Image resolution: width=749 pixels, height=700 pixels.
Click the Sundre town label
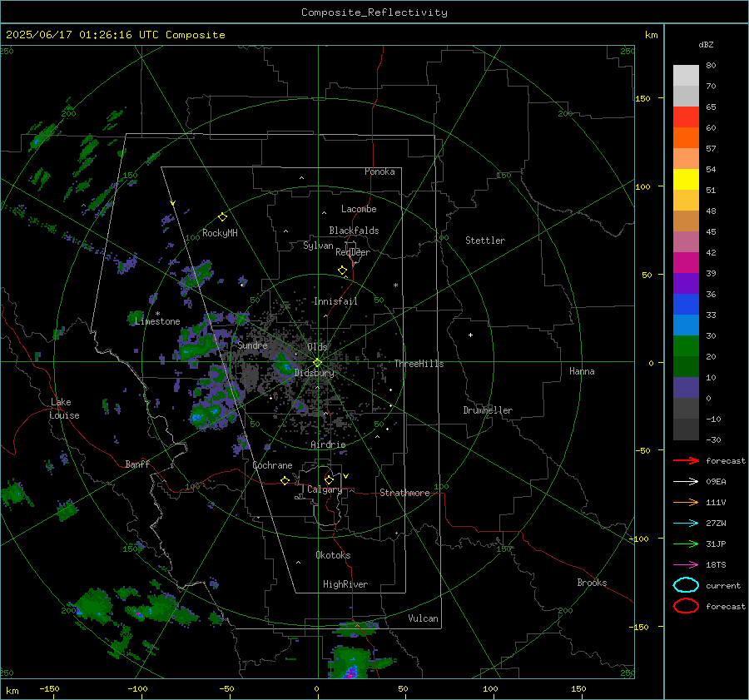pyautogui.click(x=252, y=345)
